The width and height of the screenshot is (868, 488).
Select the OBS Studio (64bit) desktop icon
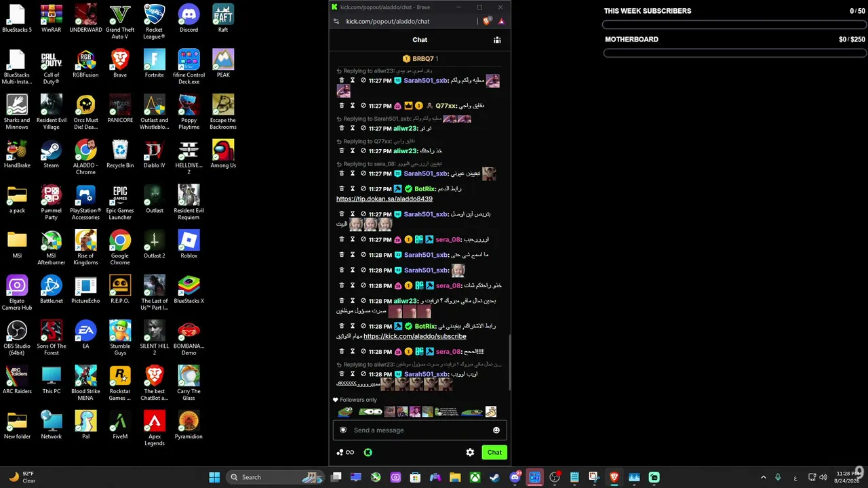[x=17, y=338]
